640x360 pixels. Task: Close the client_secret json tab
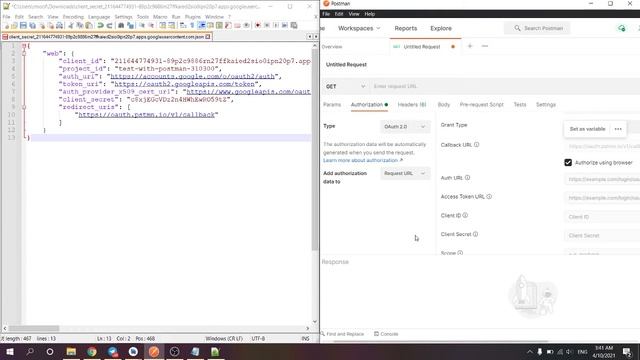[208, 37]
